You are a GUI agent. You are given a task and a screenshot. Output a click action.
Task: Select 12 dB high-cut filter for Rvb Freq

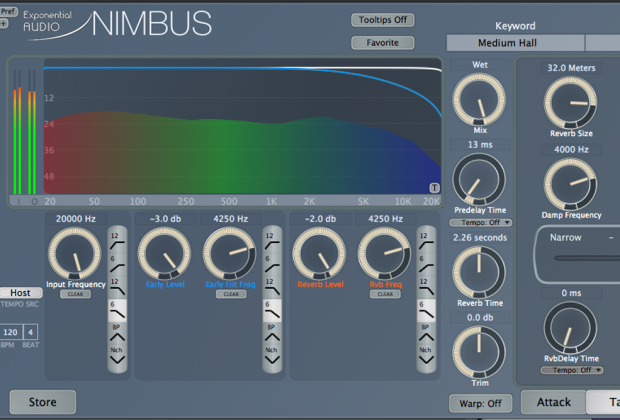(426, 287)
